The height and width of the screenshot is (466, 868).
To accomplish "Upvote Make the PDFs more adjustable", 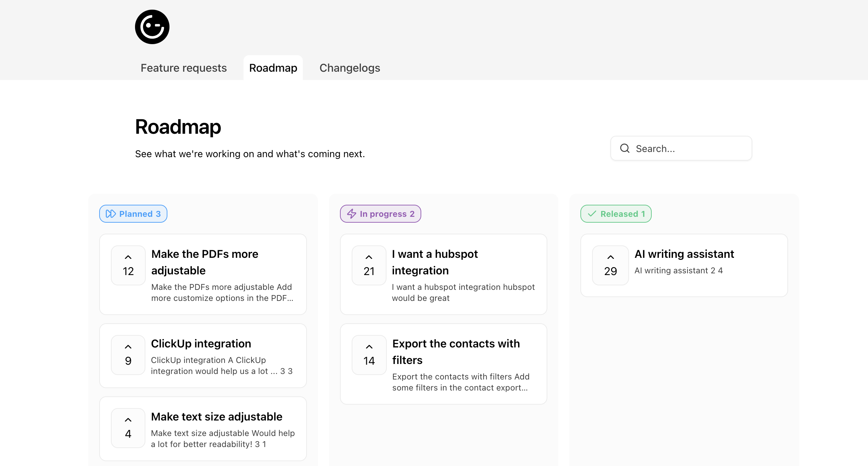I will tap(128, 265).
